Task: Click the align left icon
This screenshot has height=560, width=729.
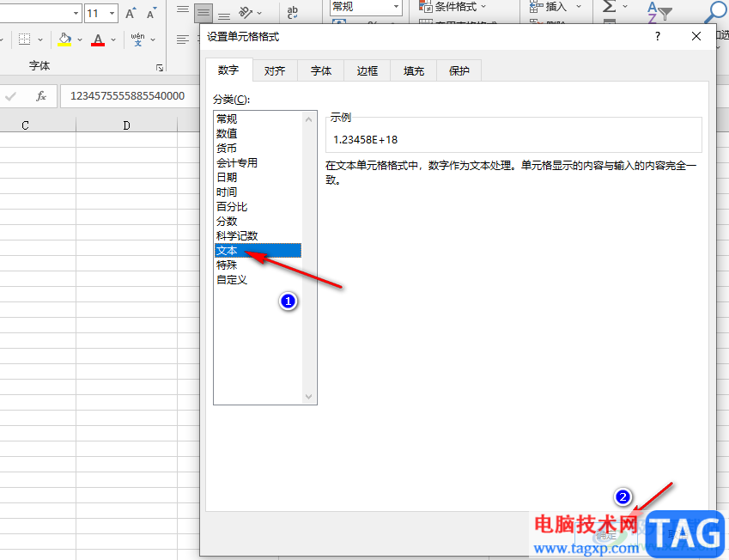Action: [183, 40]
